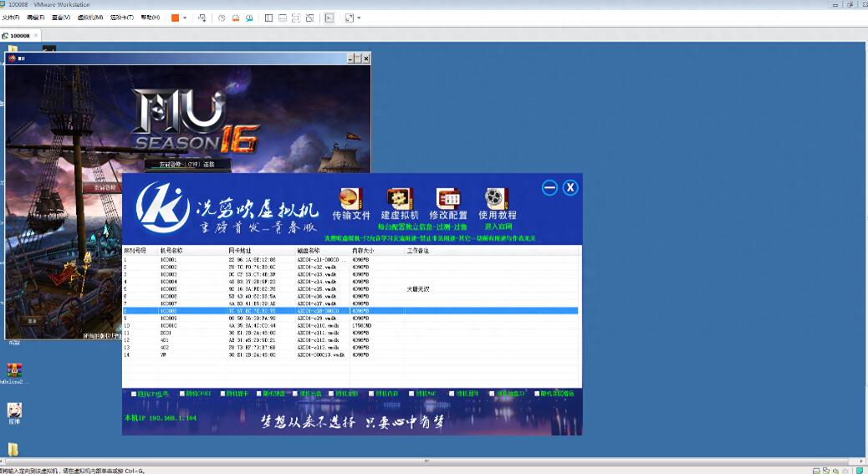Select the row with disk AJC01-cl11.vmdk
The image size is (868, 474).
click(x=350, y=333)
